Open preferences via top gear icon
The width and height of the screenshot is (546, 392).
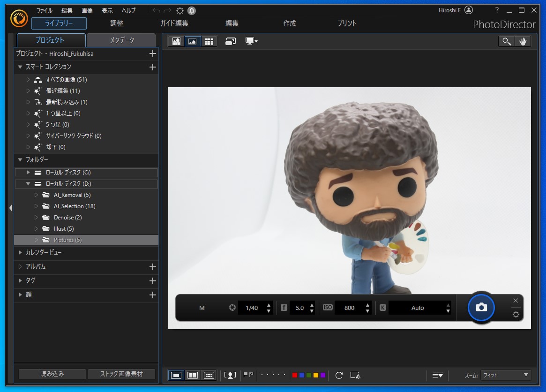tap(180, 10)
